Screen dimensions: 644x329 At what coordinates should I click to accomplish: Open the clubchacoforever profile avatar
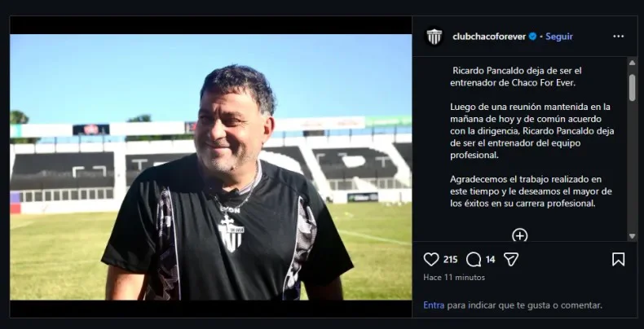[x=434, y=37]
